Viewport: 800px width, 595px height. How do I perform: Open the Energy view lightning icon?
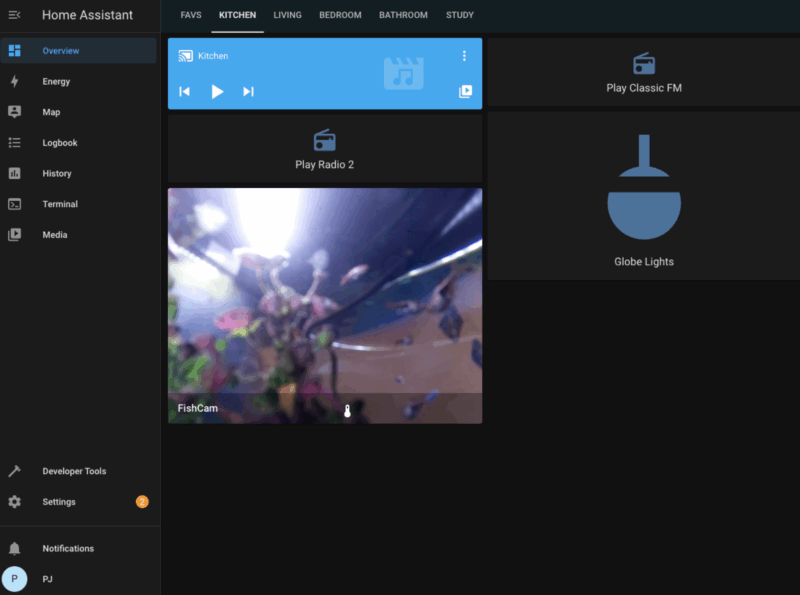coord(14,81)
